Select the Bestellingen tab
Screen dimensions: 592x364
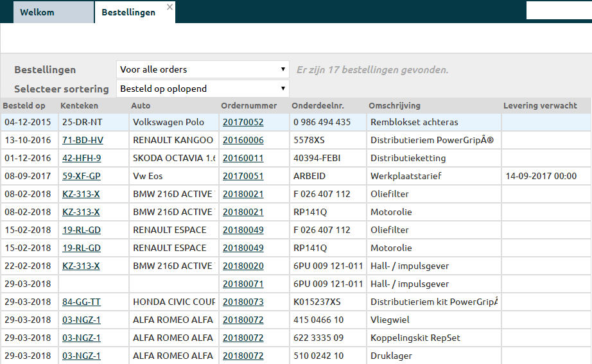(x=128, y=12)
